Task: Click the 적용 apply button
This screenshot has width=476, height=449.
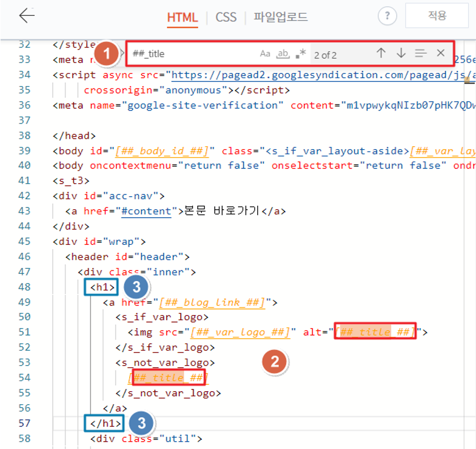Action: (436, 15)
